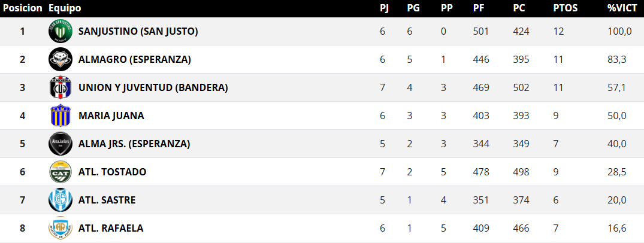
Task: Sort table by PJ column header
Action: coord(383,8)
